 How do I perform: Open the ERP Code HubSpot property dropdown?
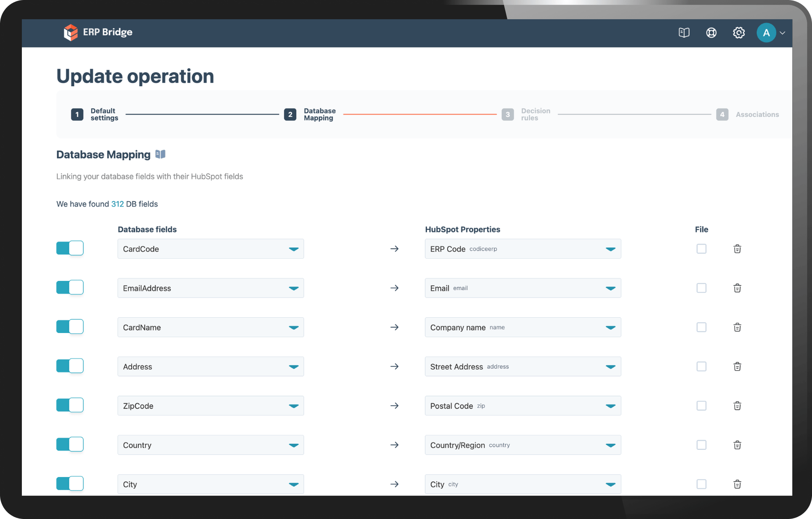523,249
